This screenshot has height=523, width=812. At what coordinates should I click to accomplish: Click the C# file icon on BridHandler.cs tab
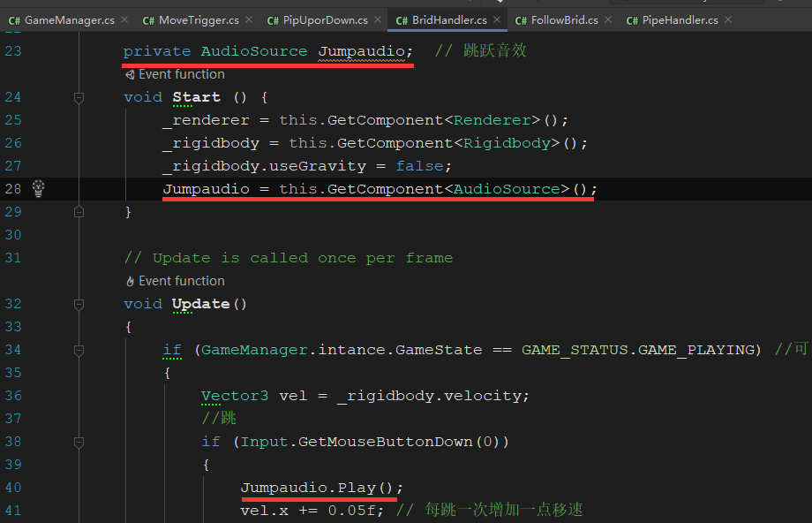pyautogui.click(x=402, y=20)
